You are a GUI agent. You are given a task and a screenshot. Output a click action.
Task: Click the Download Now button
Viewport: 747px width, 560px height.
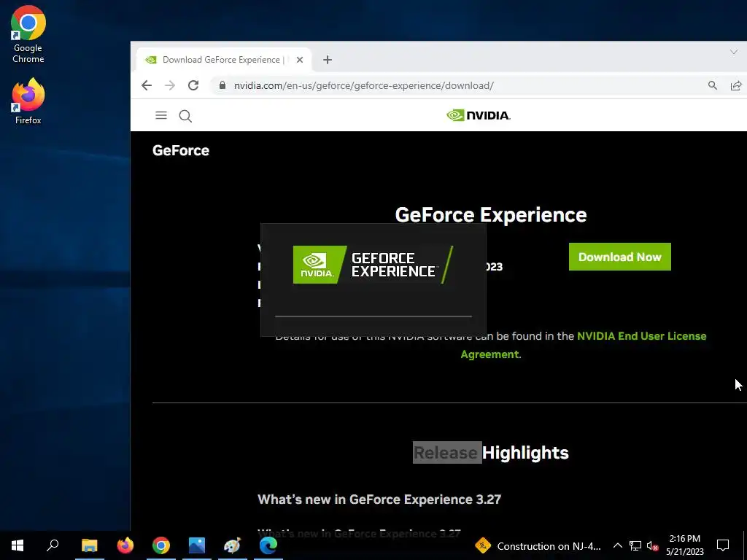(620, 257)
